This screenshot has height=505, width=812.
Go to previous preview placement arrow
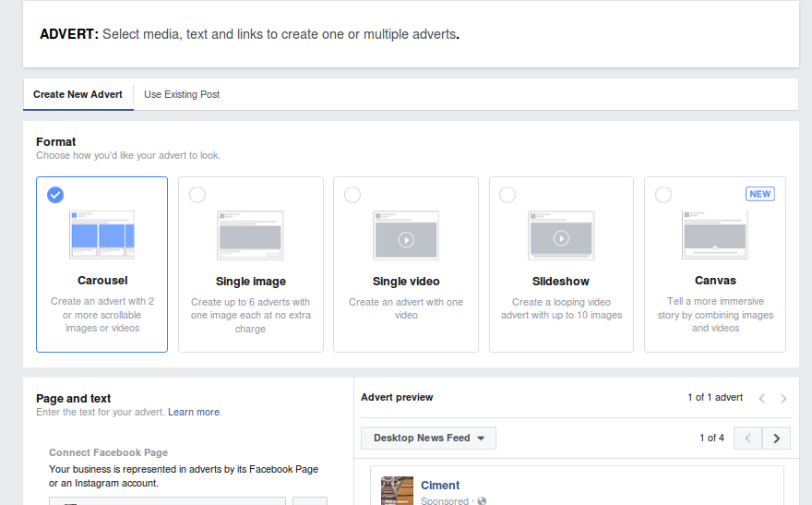pyautogui.click(x=747, y=438)
